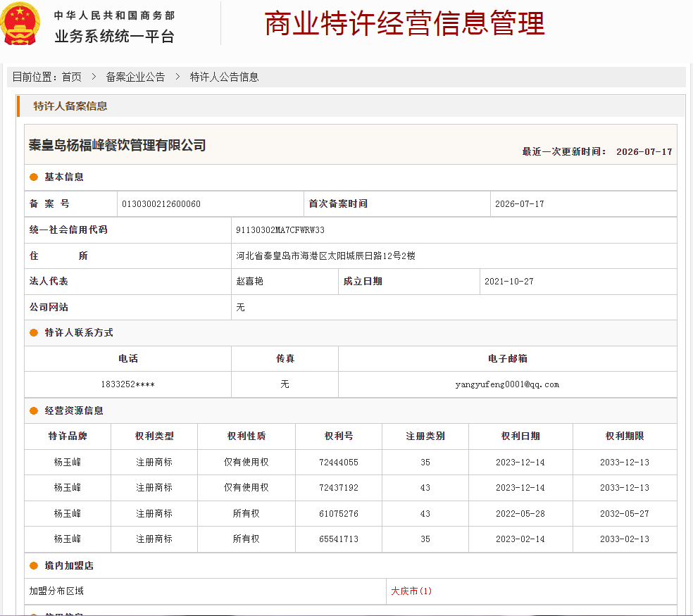Image resolution: width=693 pixels, height=616 pixels.
Task: Click the rights number 65541713
Action: point(339,539)
